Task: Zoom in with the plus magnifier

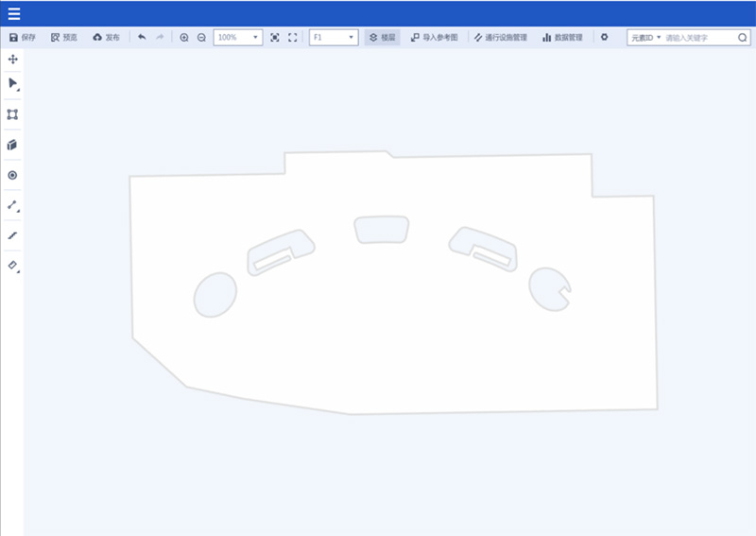Action: (x=184, y=38)
